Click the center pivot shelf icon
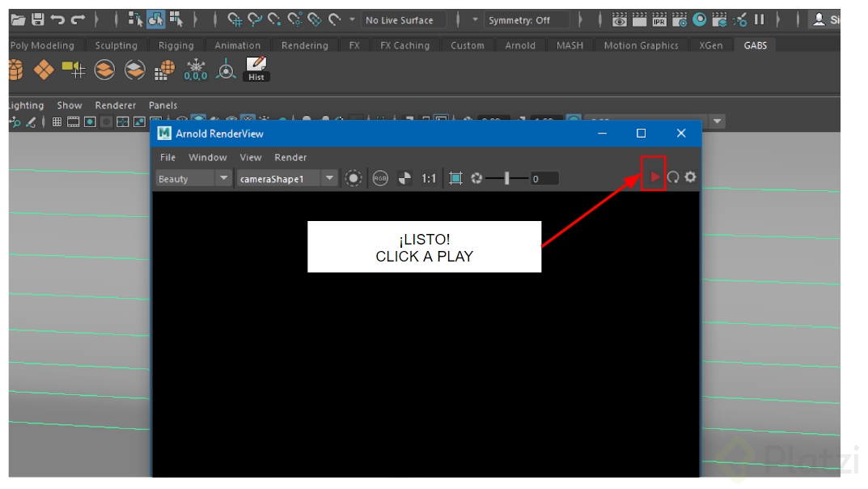The width and height of the screenshot is (868, 489). pos(226,70)
